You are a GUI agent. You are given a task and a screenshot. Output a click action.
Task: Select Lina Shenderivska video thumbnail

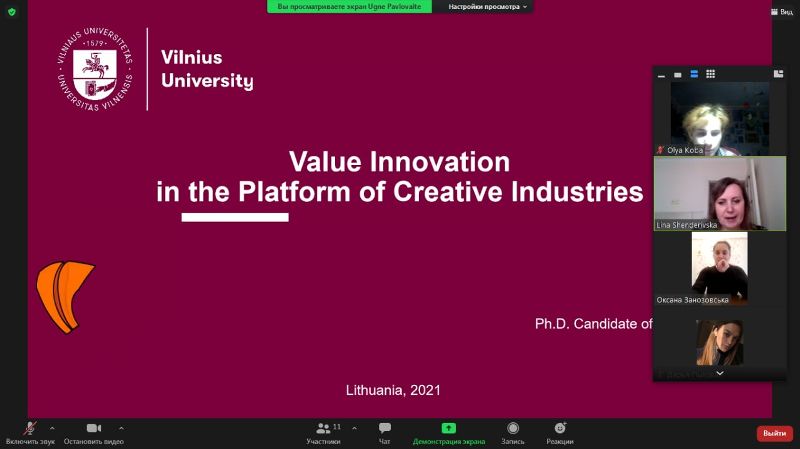pyautogui.click(x=720, y=193)
